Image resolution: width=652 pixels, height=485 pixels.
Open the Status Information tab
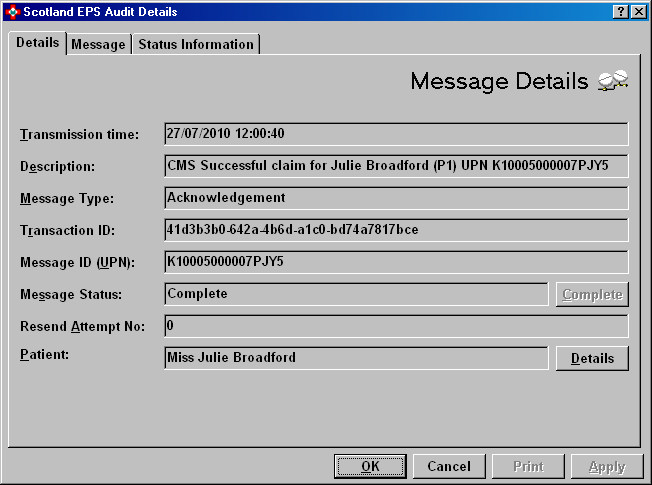196,44
